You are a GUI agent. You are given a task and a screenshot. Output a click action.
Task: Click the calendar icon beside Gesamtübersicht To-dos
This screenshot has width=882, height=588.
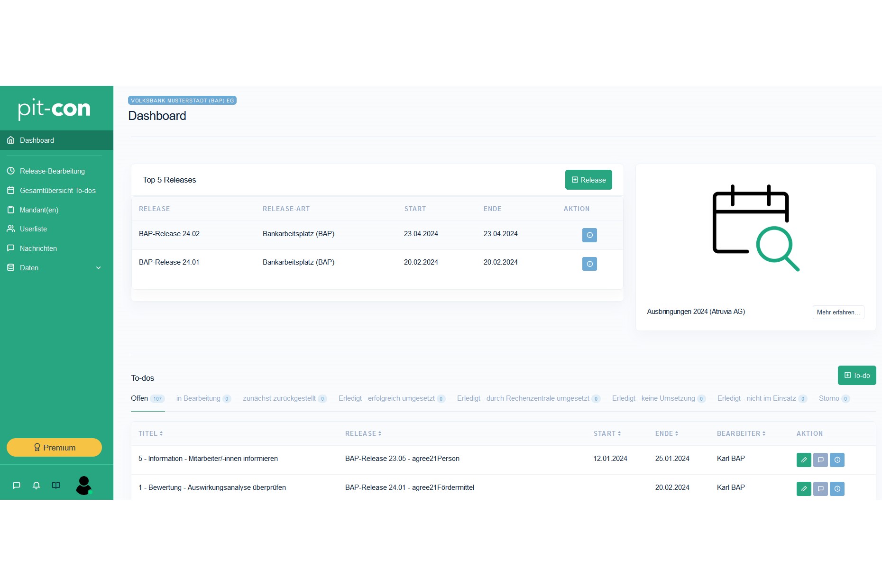point(10,190)
